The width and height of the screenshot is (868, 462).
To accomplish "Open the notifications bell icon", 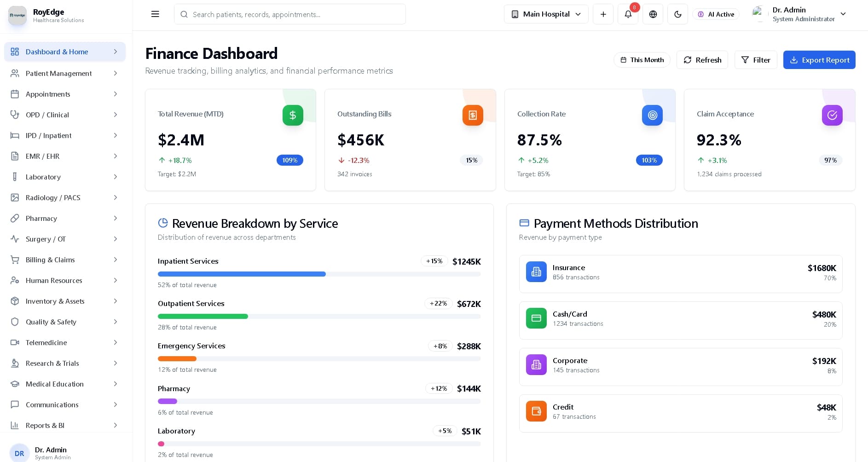I will [628, 14].
